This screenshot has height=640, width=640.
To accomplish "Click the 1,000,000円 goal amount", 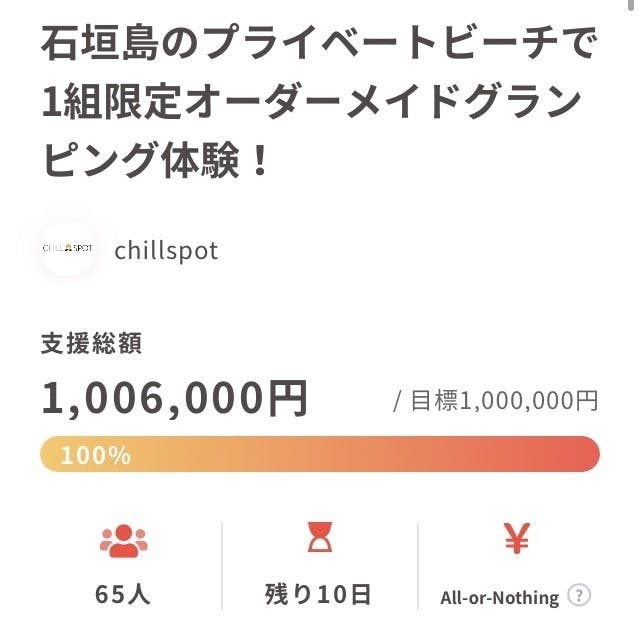I will tap(529, 401).
